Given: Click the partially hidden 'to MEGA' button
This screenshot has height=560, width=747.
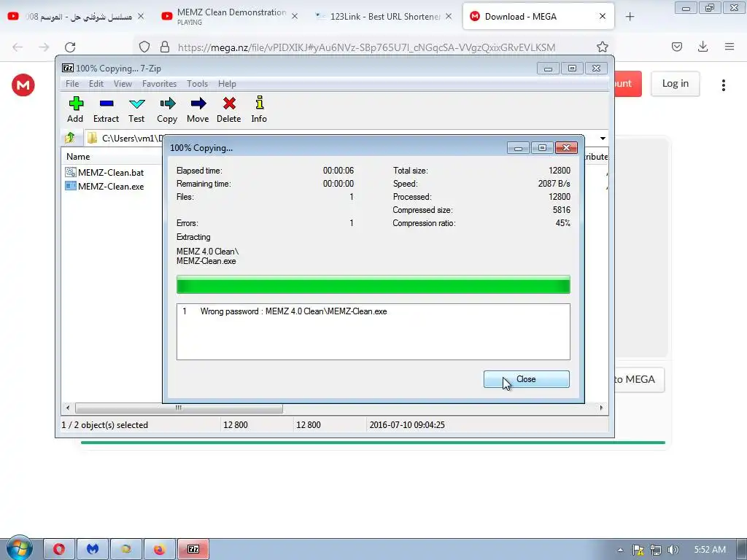Looking at the screenshot, I should pos(639,379).
